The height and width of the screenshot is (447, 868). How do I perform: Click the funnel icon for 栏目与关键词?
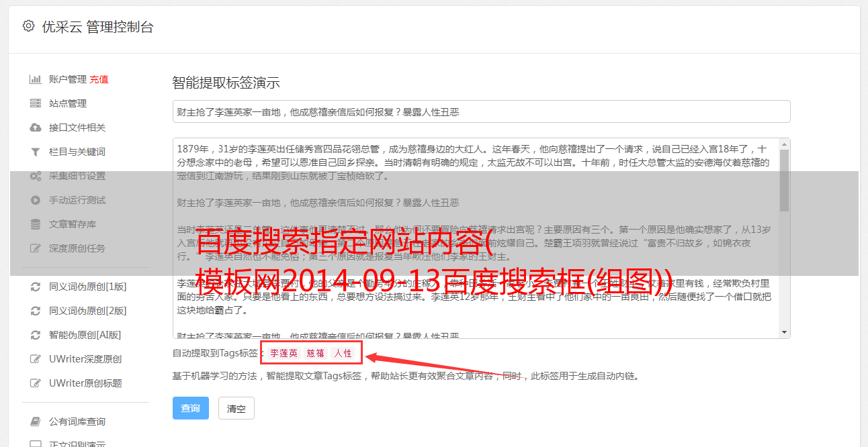click(36, 152)
